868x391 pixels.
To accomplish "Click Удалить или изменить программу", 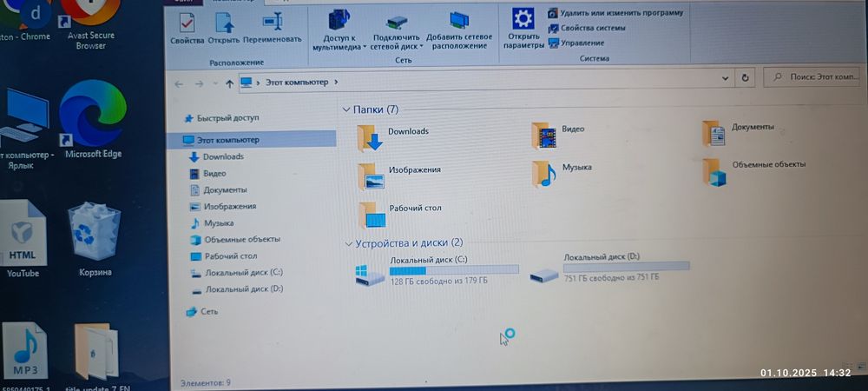I will pyautogui.click(x=615, y=13).
